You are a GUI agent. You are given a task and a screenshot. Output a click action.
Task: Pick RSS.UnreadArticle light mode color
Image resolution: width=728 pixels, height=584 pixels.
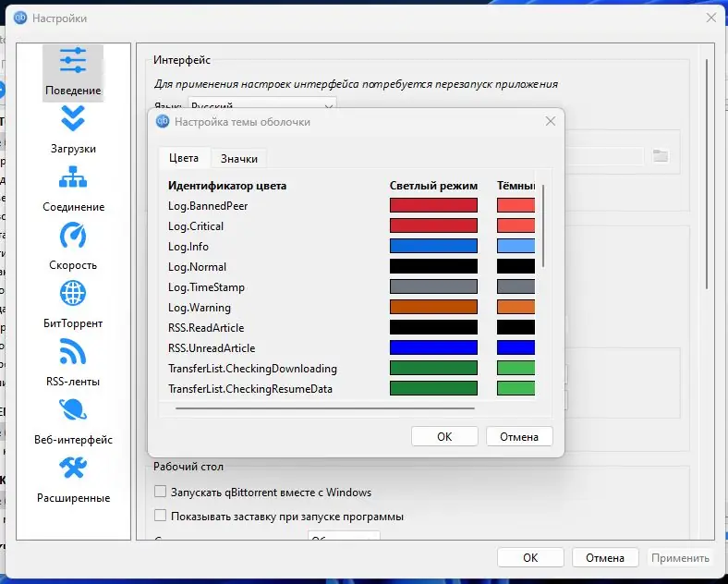[433, 347]
